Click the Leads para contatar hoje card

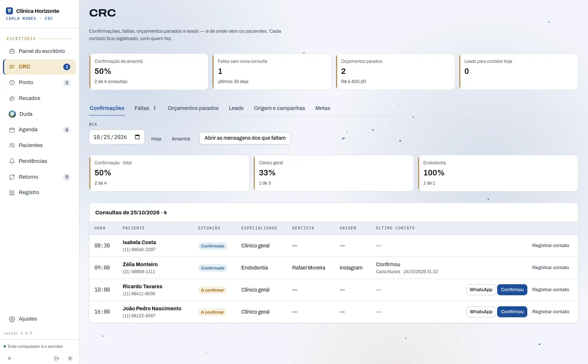click(x=518, y=72)
